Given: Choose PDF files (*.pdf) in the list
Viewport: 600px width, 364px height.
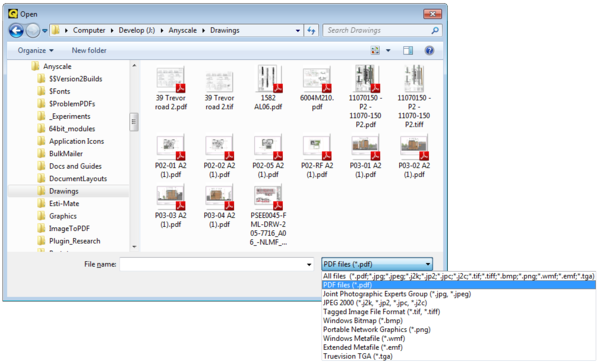Looking at the screenshot, I should point(458,285).
